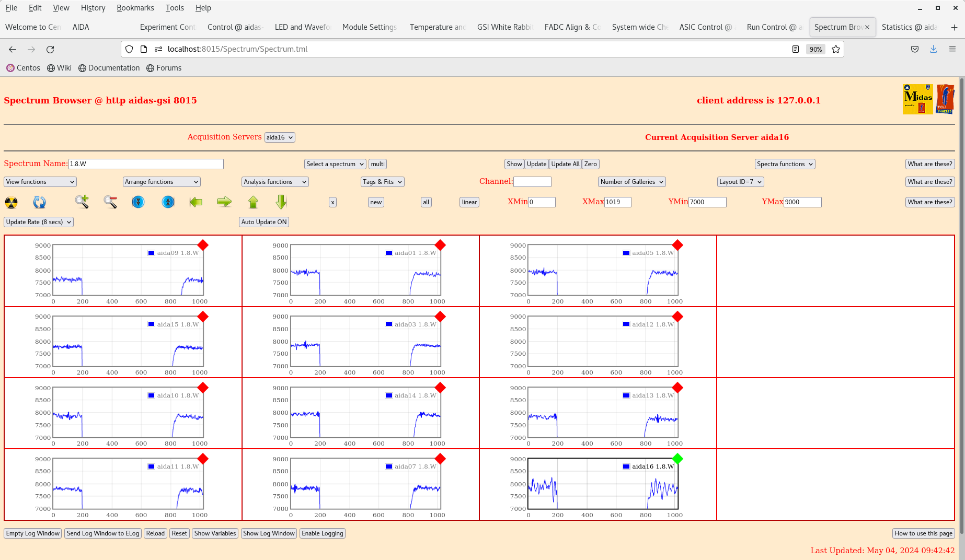Toggle the Auto Update ON button
The width and height of the screenshot is (965, 560).
click(264, 222)
